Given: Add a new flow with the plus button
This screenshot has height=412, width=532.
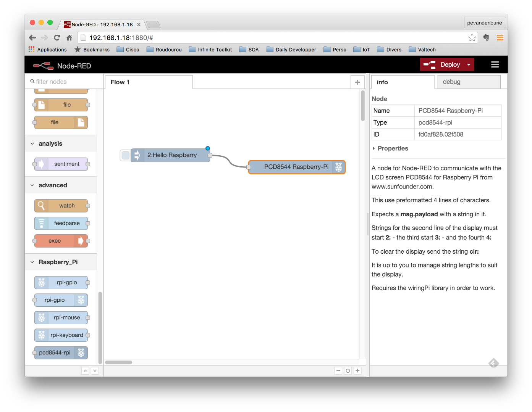Looking at the screenshot, I should pos(357,82).
